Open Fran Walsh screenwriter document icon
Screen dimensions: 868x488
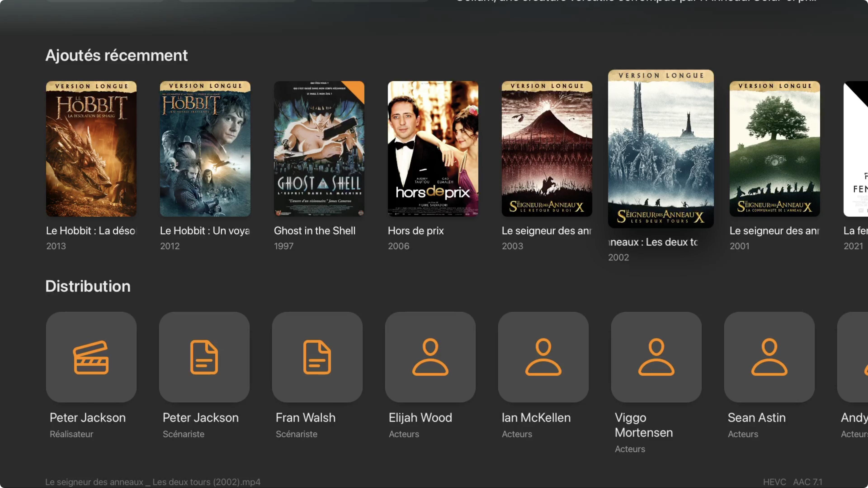tap(317, 357)
